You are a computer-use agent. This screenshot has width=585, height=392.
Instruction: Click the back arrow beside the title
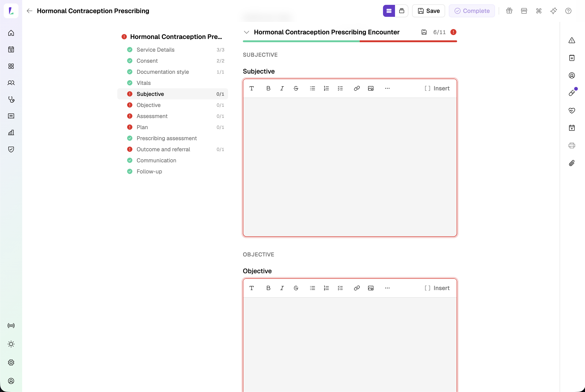tap(30, 11)
